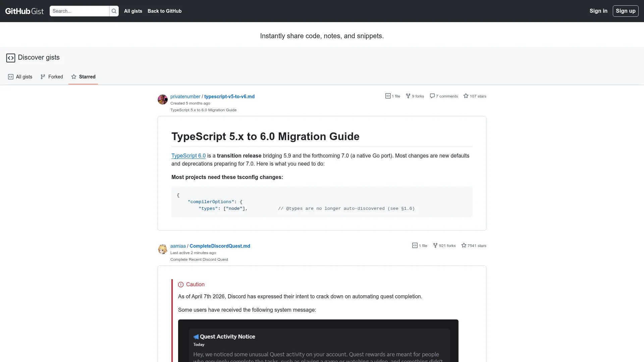The height and width of the screenshot is (362, 644).
Task: Open the GitHub Gist logo home link
Action: click(24, 11)
